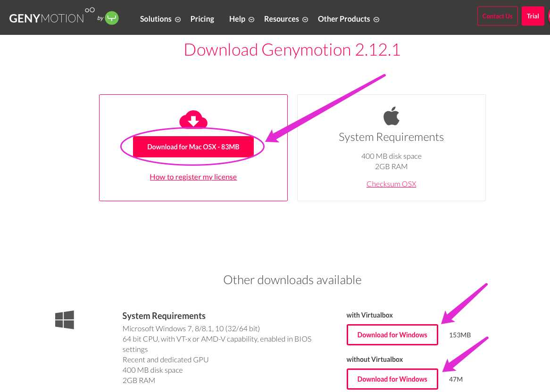Viewport: 550px width, 392px height.
Task: Expand the Solutions dropdown menu
Action: pos(160,19)
